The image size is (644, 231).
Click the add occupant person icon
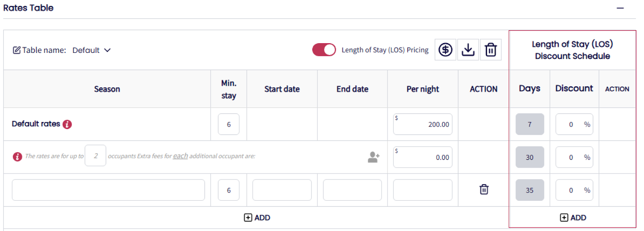click(x=374, y=157)
